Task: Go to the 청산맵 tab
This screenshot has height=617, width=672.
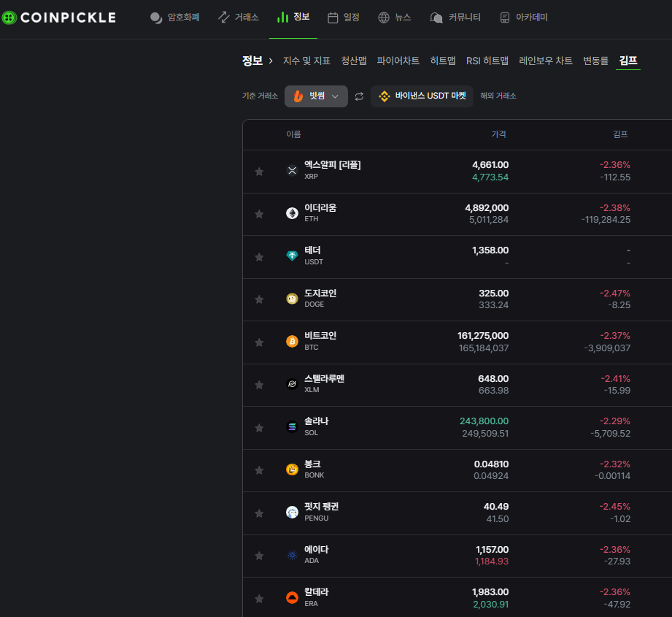Action: 354,61
